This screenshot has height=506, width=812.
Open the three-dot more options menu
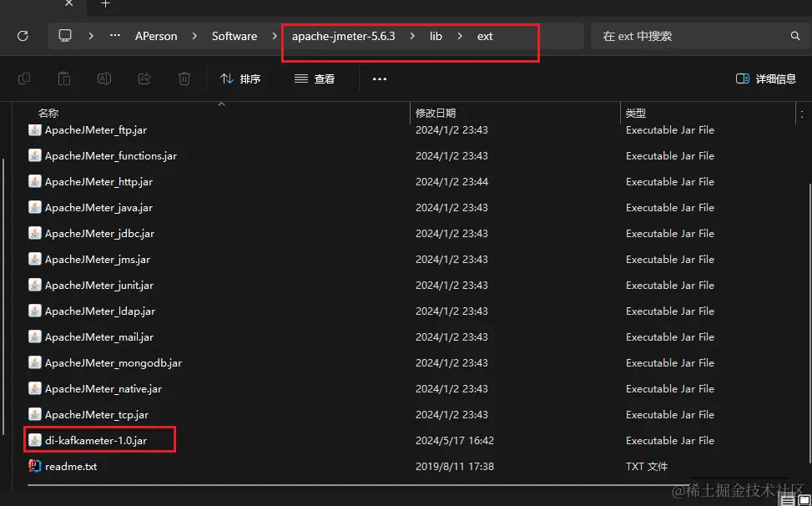click(380, 79)
